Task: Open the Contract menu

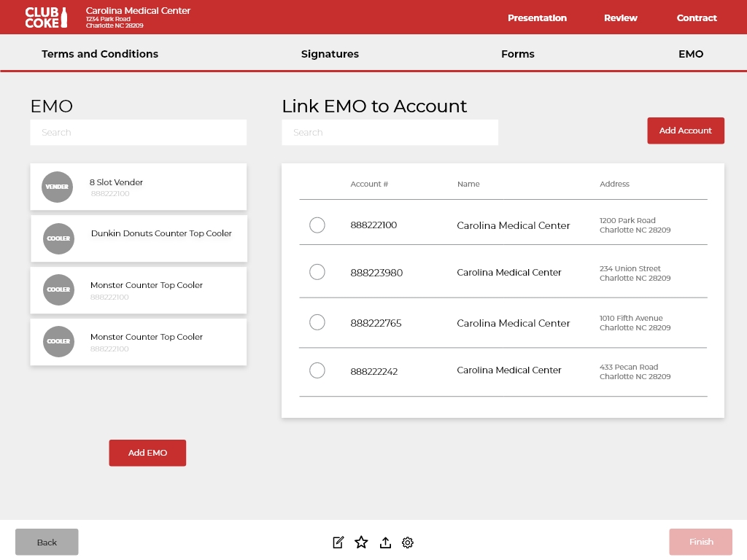Action: click(x=697, y=18)
